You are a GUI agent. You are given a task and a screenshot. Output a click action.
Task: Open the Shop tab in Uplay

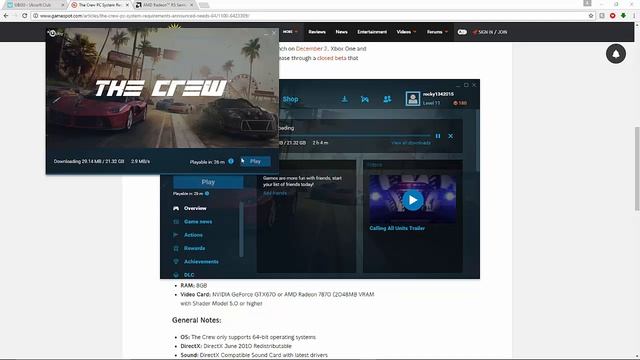click(x=290, y=99)
